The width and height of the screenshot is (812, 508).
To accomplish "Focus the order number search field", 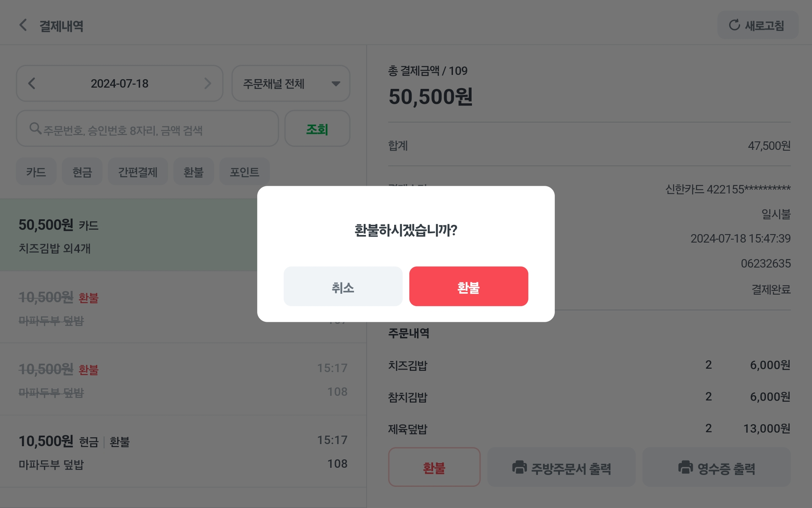I will coord(147,129).
